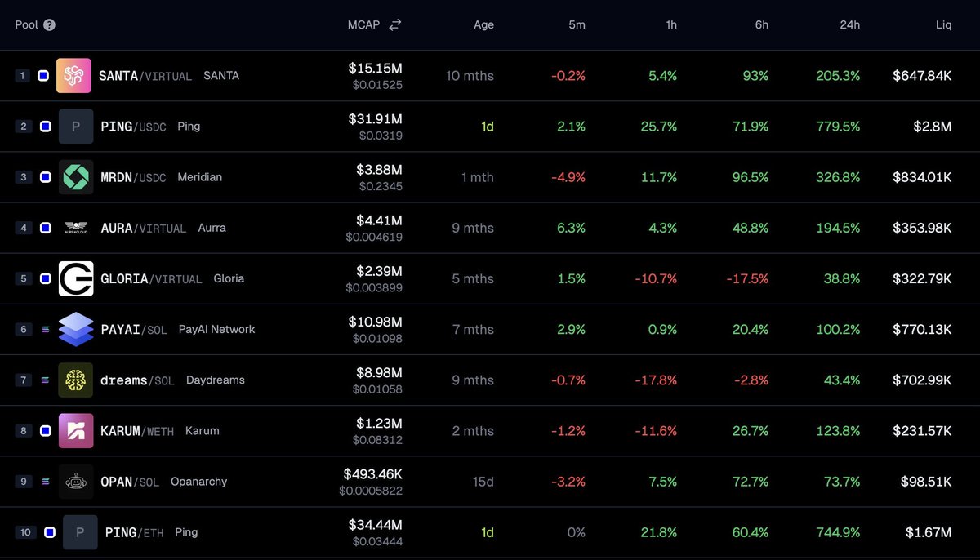This screenshot has width=980, height=560.
Task: Open the PING/ETH pool link
Action: pos(134,532)
